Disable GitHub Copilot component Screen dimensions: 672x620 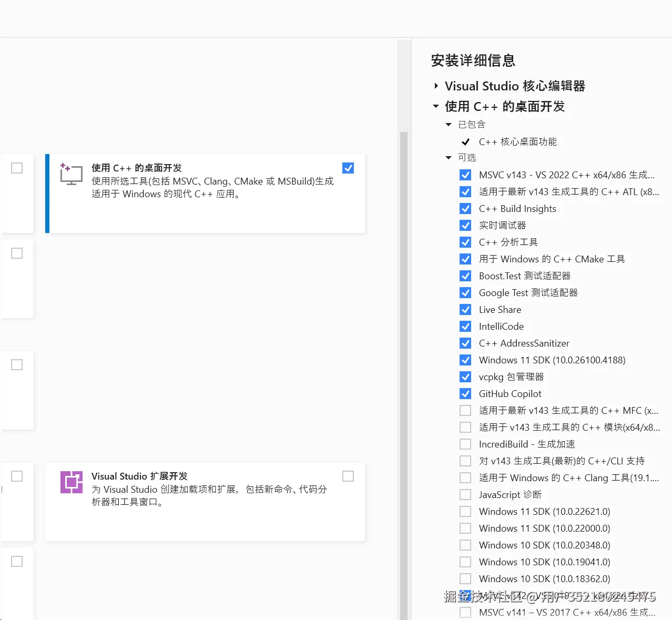pos(465,393)
